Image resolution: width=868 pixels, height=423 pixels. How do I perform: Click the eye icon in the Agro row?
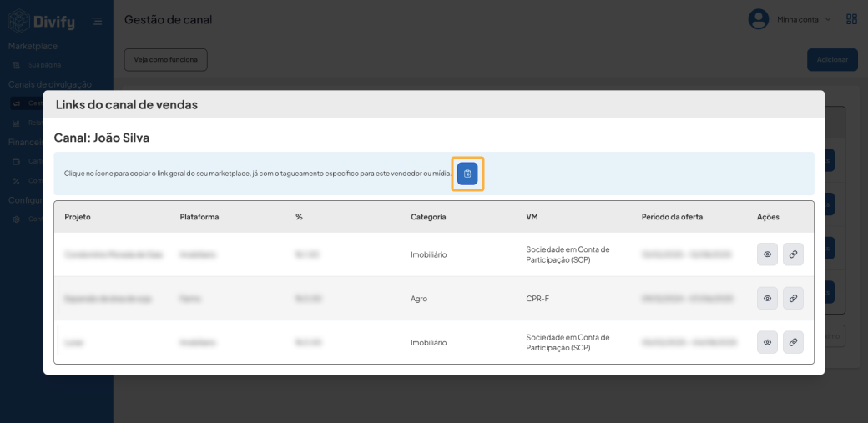(x=767, y=299)
